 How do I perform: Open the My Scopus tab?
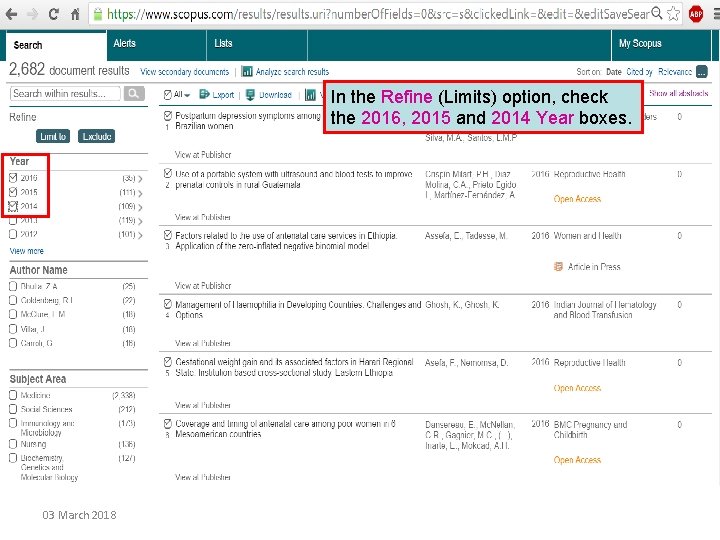point(661,45)
